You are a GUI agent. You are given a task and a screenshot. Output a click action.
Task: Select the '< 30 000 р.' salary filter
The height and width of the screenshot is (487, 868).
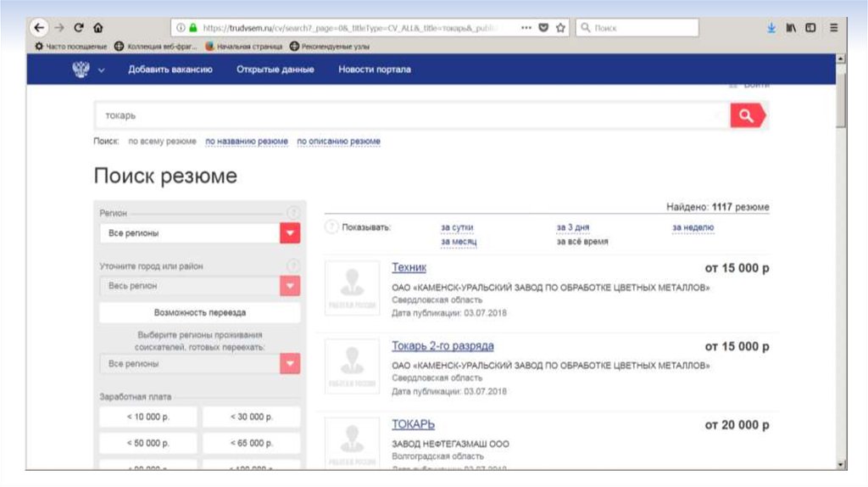252,417
